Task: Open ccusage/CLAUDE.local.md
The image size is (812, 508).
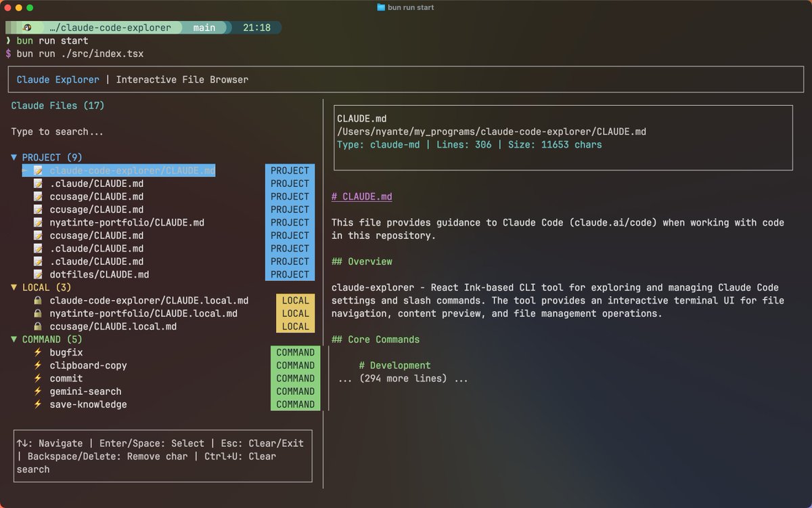Action: (x=113, y=326)
